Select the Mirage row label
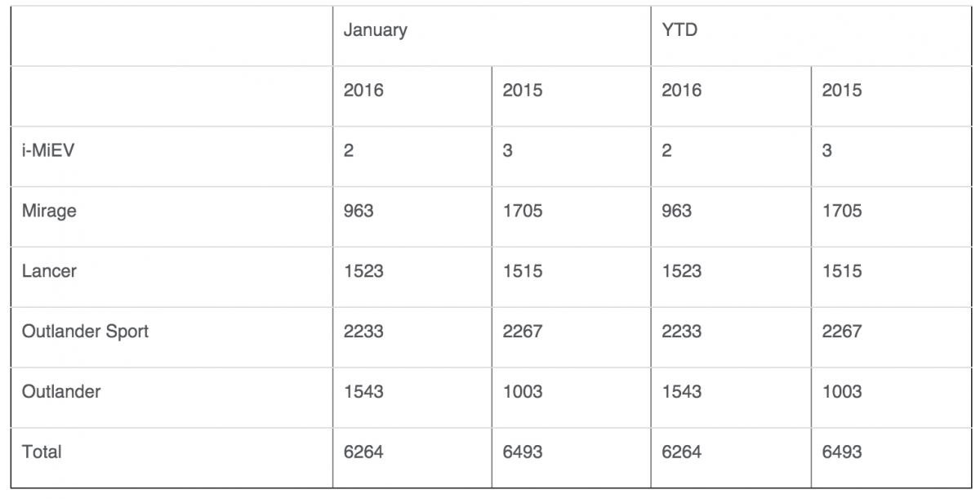This screenshot has width=980, height=499. pos(49,211)
